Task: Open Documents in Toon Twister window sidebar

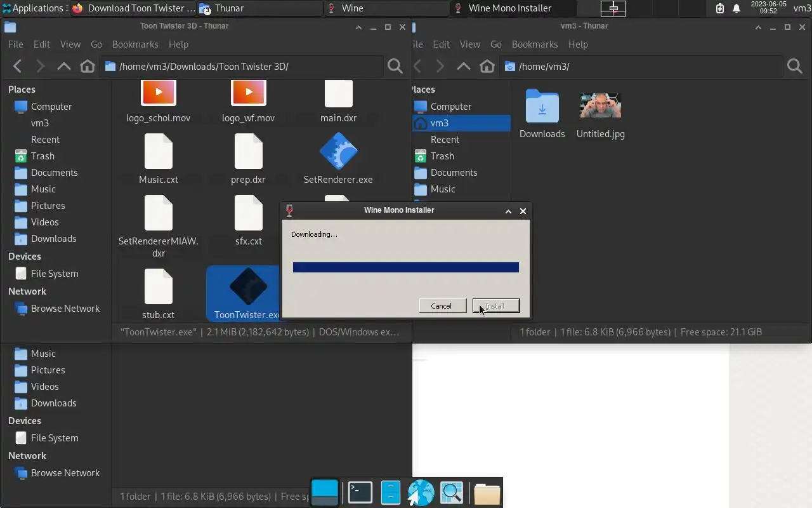Action: coord(54,172)
